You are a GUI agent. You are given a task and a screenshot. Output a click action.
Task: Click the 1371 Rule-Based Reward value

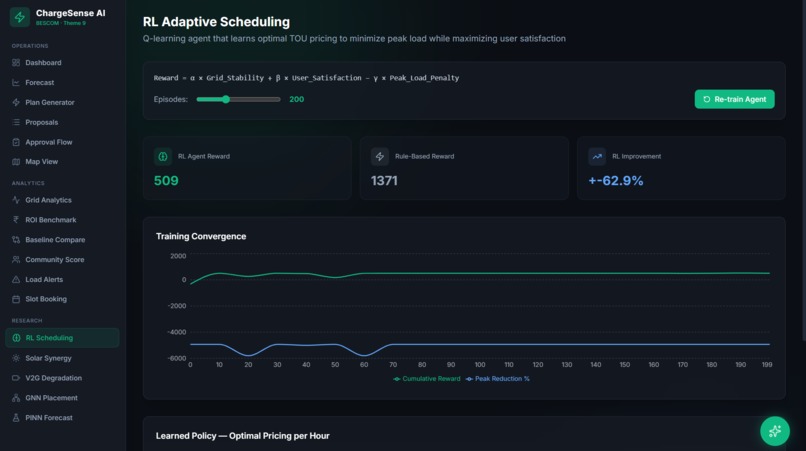point(384,181)
